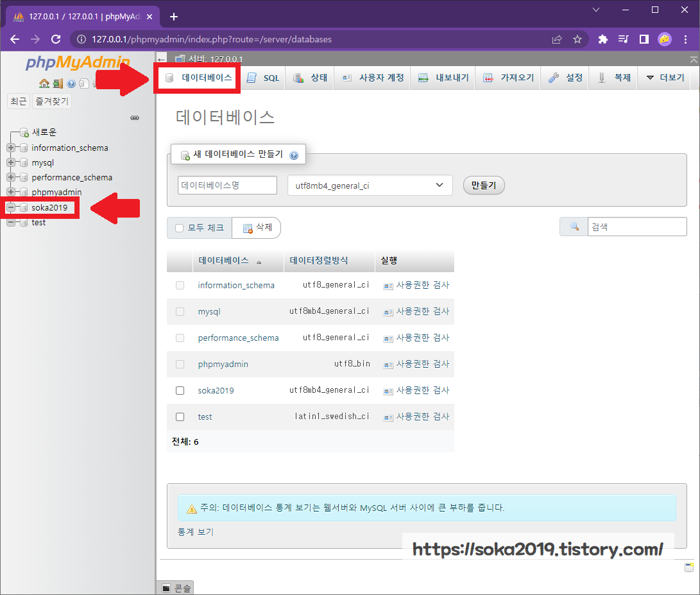Open the 최근 list button
Screen dimensions: 700x595
coord(19,101)
